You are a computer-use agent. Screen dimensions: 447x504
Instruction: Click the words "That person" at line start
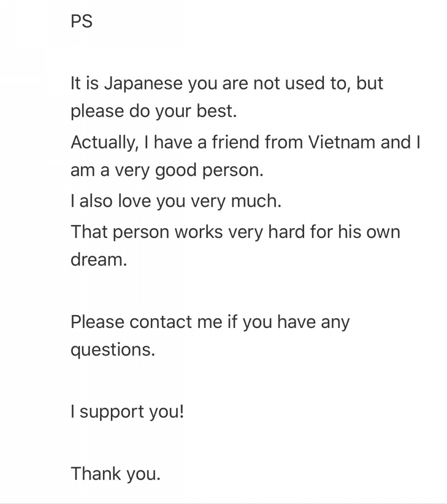(x=120, y=232)
